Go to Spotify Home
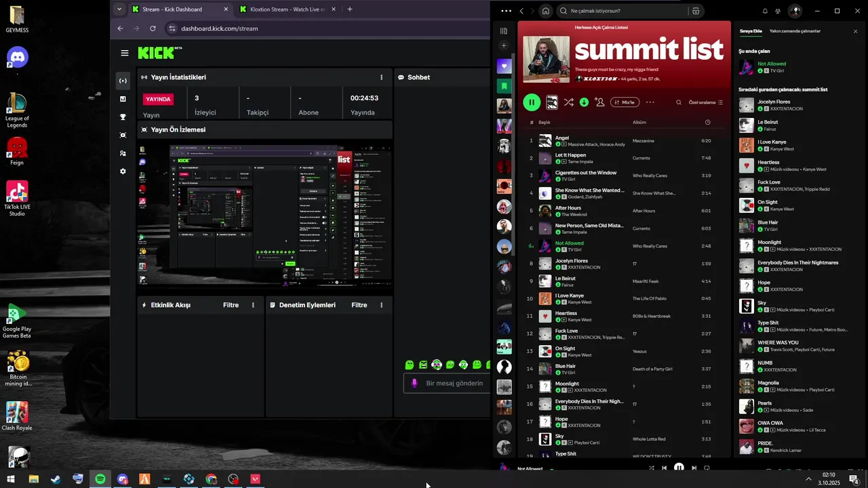Screen dimensions: 868x488 click(545, 11)
